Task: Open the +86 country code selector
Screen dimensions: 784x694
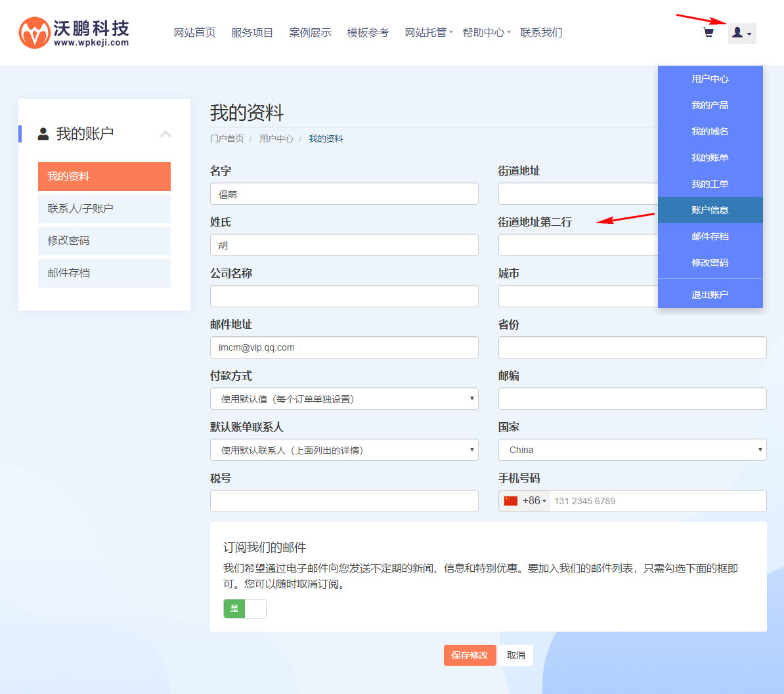Action: (525, 501)
